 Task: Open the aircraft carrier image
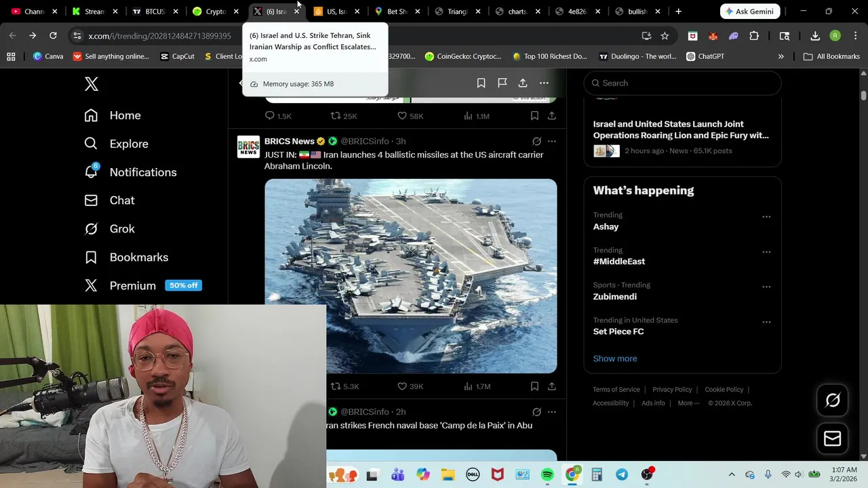pos(411,276)
